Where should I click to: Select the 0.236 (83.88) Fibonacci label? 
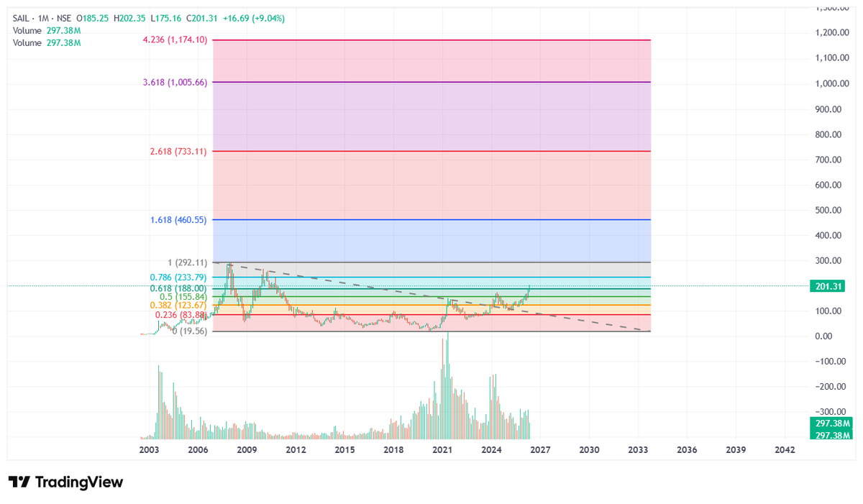point(181,315)
